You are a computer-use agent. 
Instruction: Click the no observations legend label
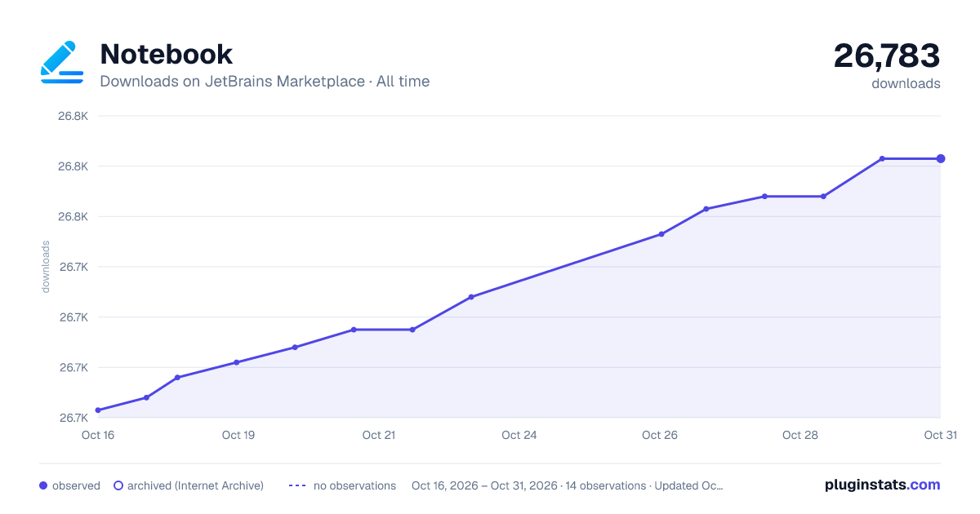tap(354, 485)
